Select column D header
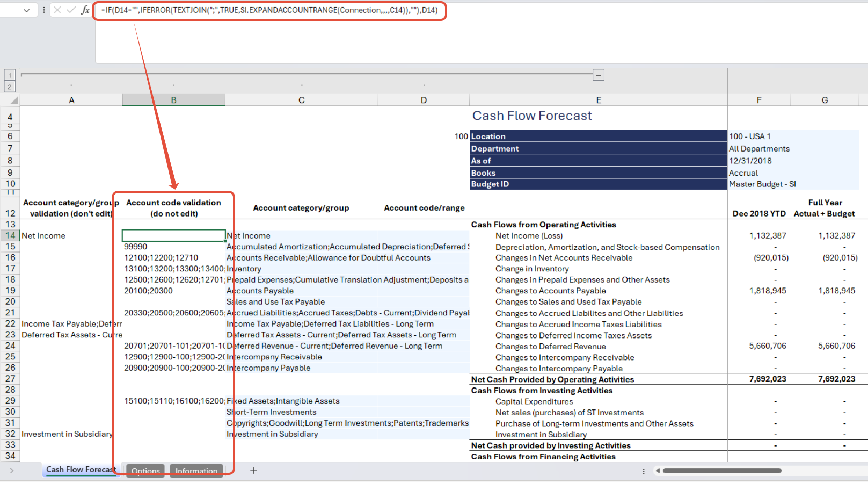 (x=424, y=100)
